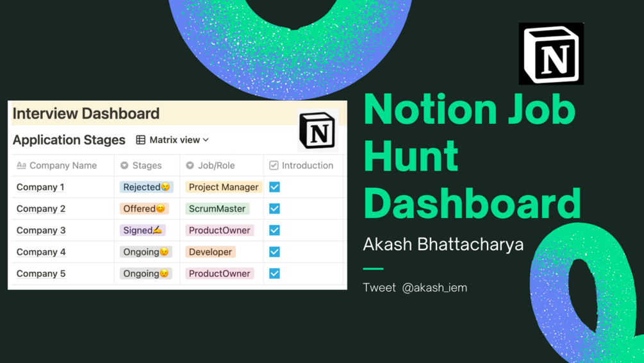Change the ScrumMaster role tag

pos(217,209)
